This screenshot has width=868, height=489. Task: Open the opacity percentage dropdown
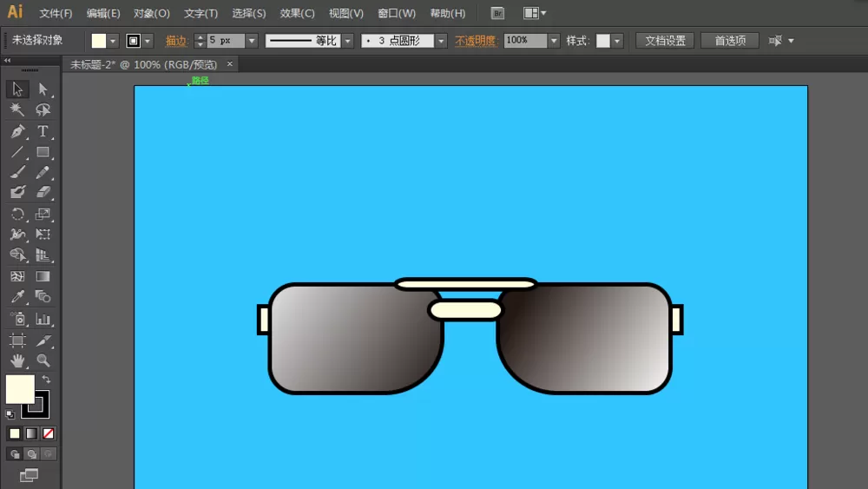click(x=554, y=41)
